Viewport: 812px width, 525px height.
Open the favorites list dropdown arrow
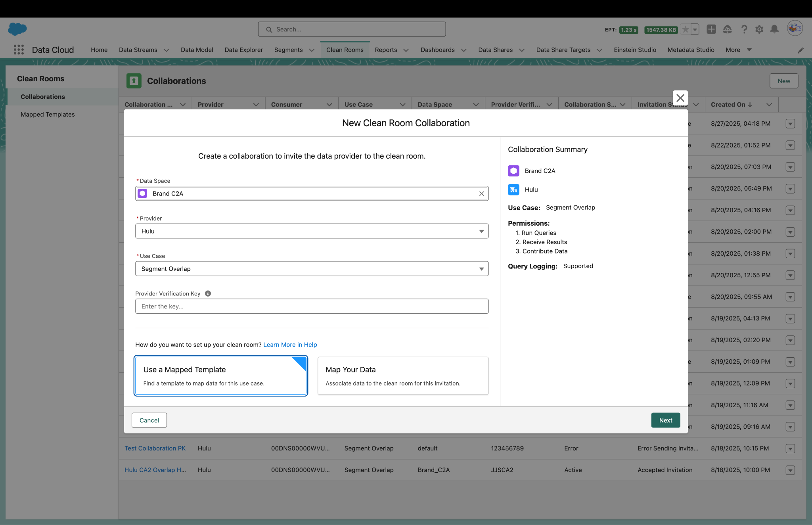(x=695, y=29)
